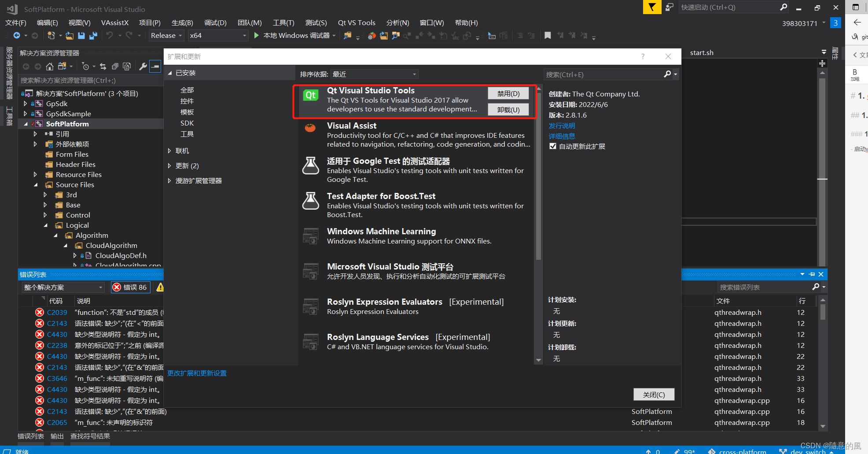Click the collapse all icon in Solution Explorer

click(115, 66)
